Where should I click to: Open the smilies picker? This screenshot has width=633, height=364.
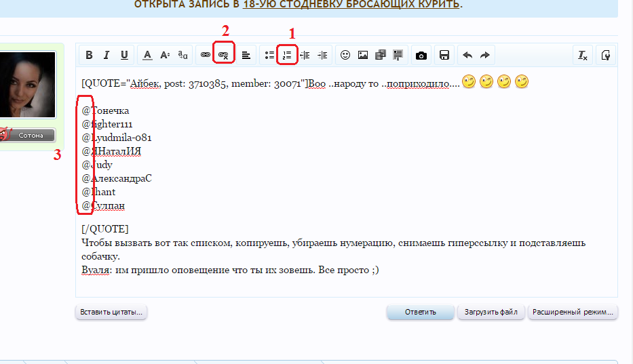(x=345, y=56)
